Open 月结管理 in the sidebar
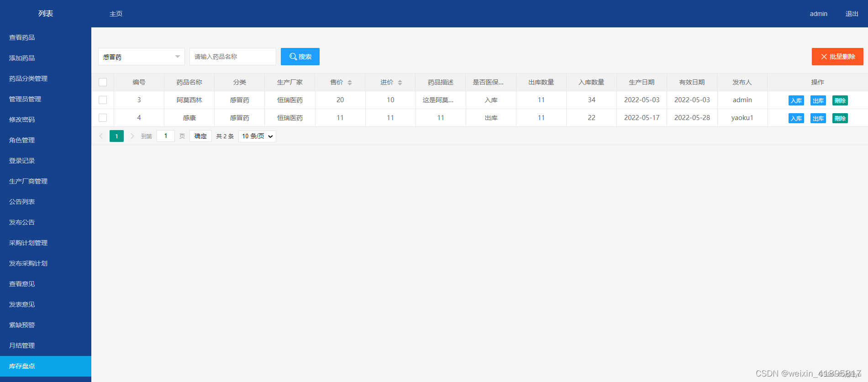Viewport: 868px width, 382px height. click(x=46, y=345)
